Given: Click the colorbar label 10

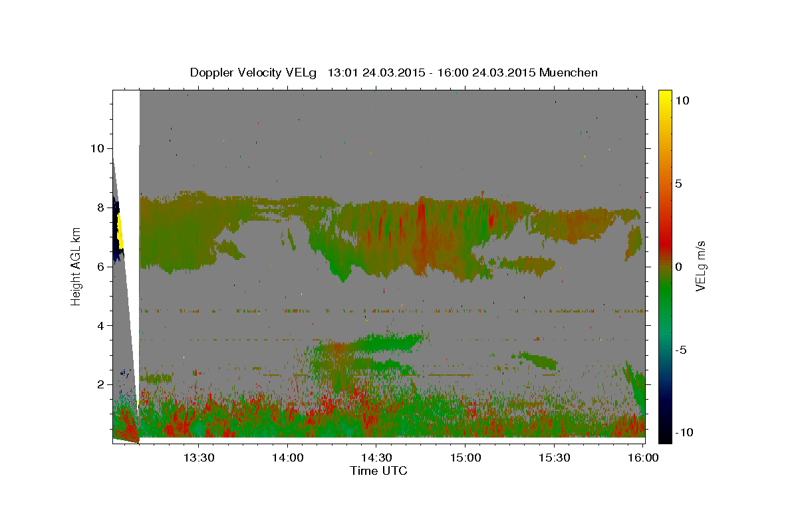Looking at the screenshot, I should 682,100.
